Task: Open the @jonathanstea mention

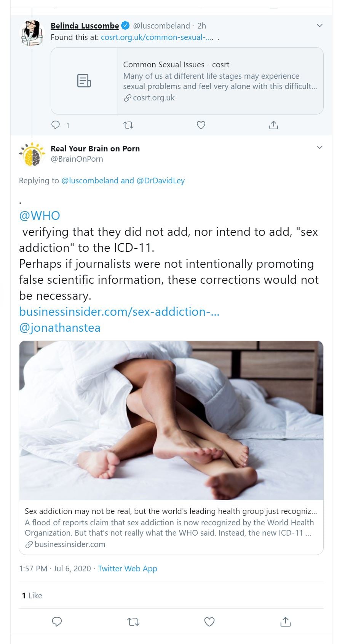Action: pos(60,328)
